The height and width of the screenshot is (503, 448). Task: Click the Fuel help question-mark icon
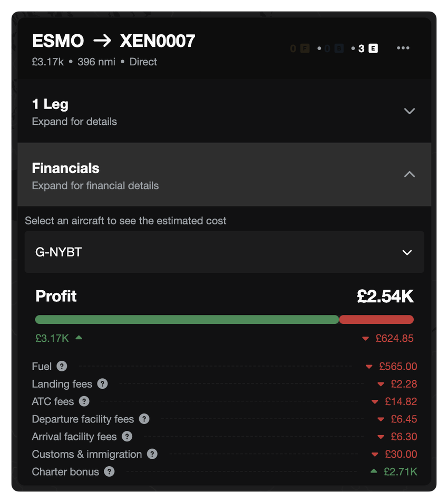(62, 366)
